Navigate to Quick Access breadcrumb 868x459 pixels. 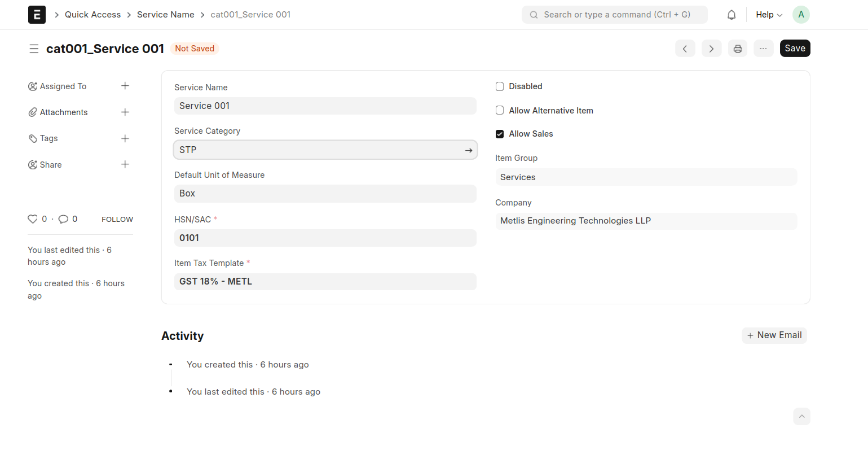coord(92,15)
